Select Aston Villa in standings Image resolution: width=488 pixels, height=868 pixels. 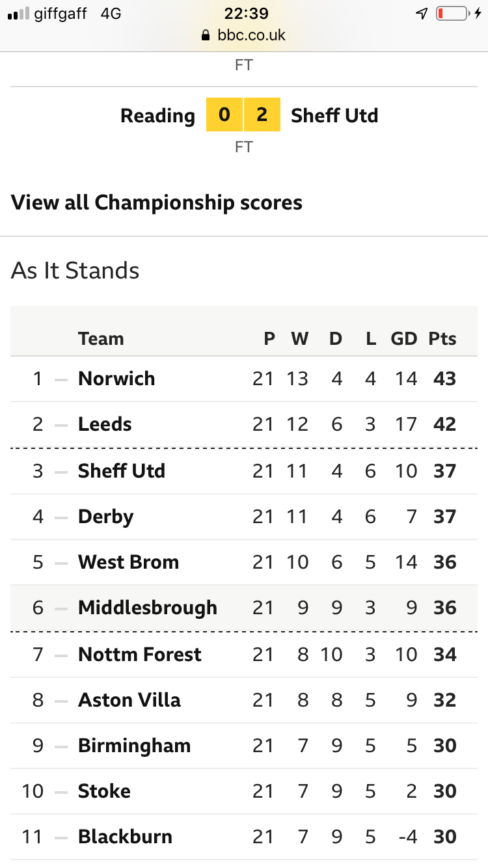pyautogui.click(x=129, y=700)
